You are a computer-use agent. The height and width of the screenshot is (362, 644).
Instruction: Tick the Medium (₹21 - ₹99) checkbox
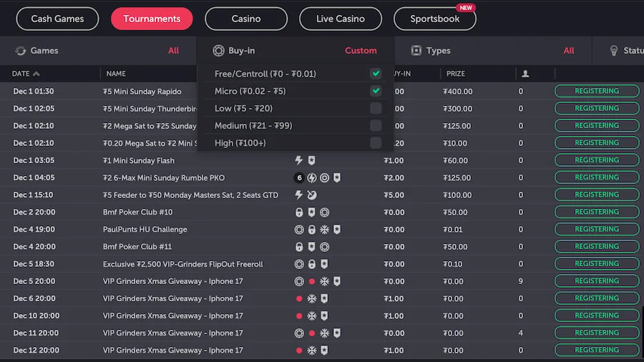point(376,126)
